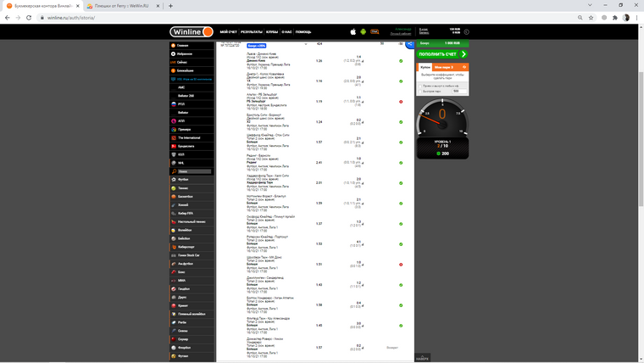Open Настольный теннис in sidebar
This screenshot has width=644, height=363.
click(192, 221)
